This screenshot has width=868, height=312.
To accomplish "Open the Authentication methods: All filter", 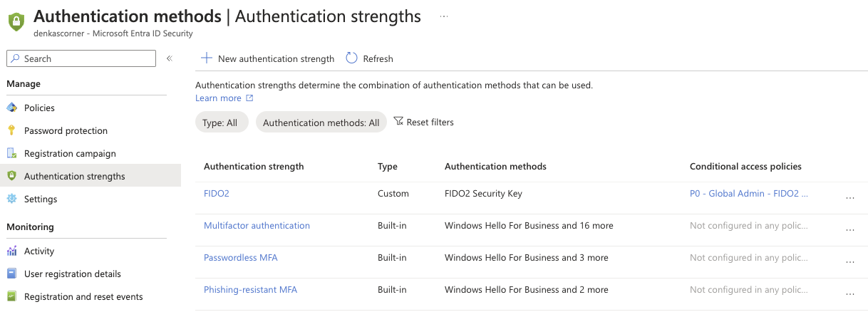I will (321, 123).
